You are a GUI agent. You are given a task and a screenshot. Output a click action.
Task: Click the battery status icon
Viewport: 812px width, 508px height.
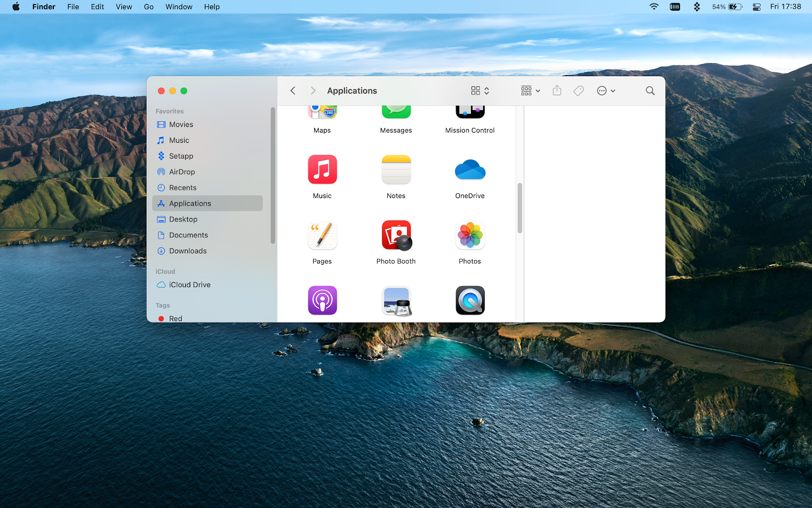coord(727,7)
